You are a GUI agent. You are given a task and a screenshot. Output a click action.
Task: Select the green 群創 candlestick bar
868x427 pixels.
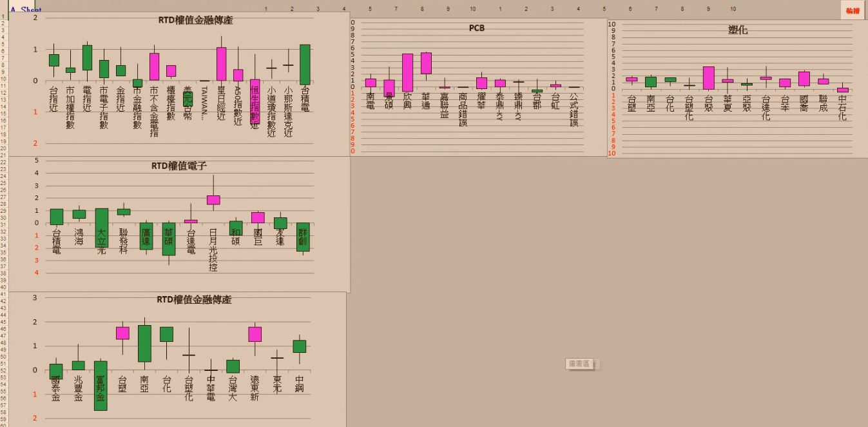click(303, 237)
